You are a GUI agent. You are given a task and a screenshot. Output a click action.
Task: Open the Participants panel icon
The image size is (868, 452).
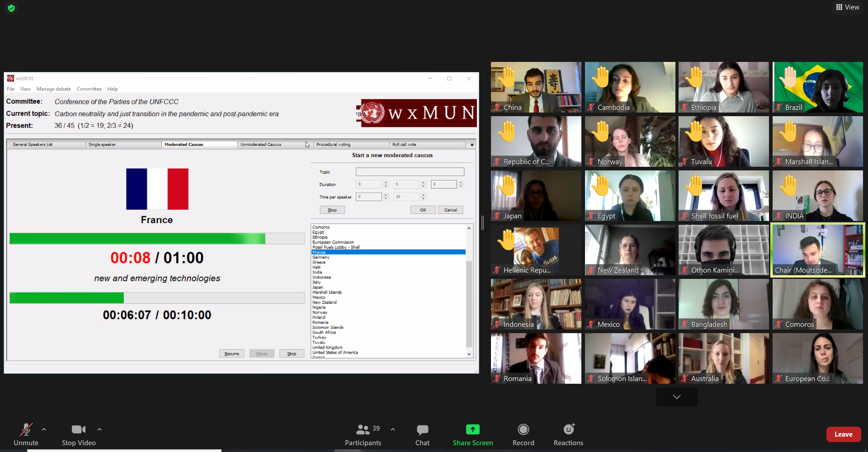pos(363,429)
